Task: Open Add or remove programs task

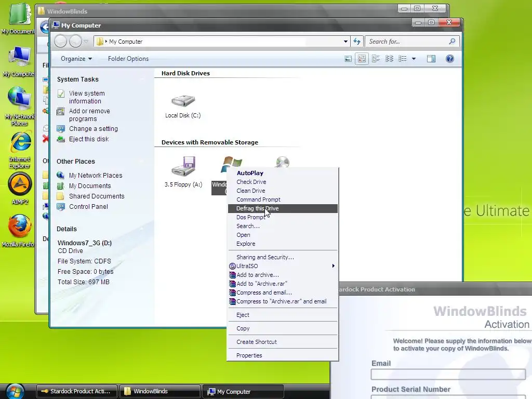Action: [89, 115]
